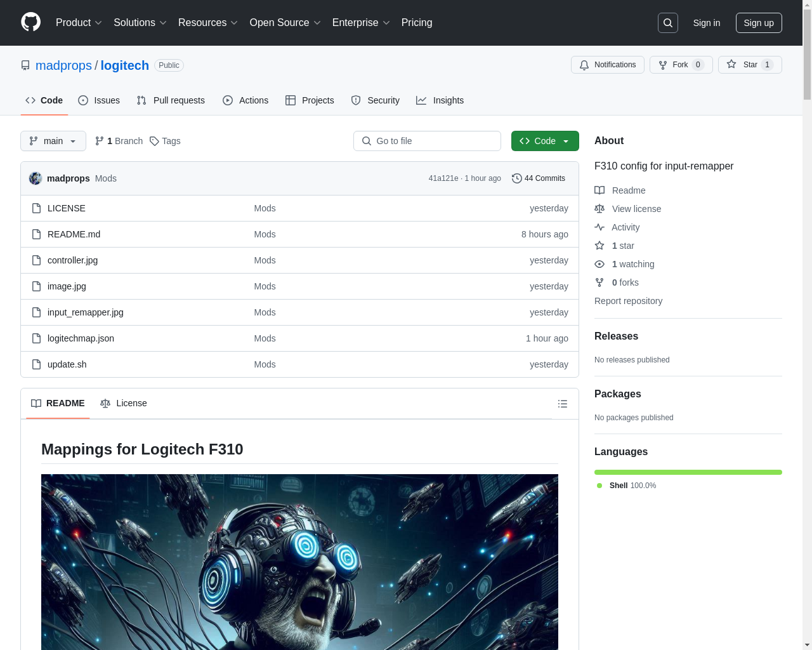The width and height of the screenshot is (812, 650).
Task: Click the Report repository link
Action: pos(628,301)
